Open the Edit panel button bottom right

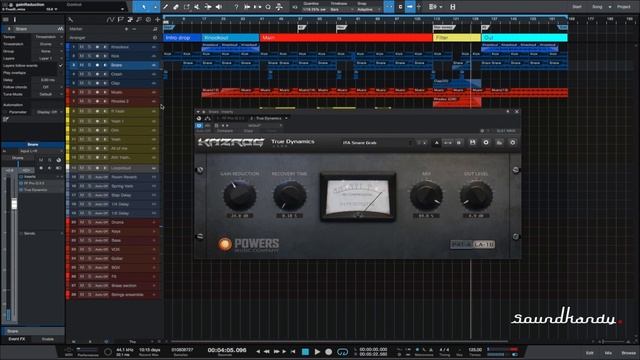click(x=590, y=353)
